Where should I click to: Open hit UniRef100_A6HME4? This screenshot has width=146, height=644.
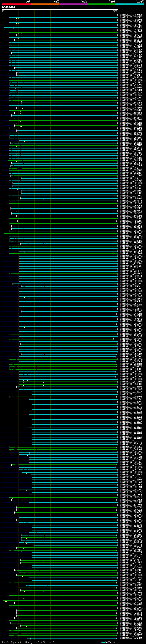point(131,15)
